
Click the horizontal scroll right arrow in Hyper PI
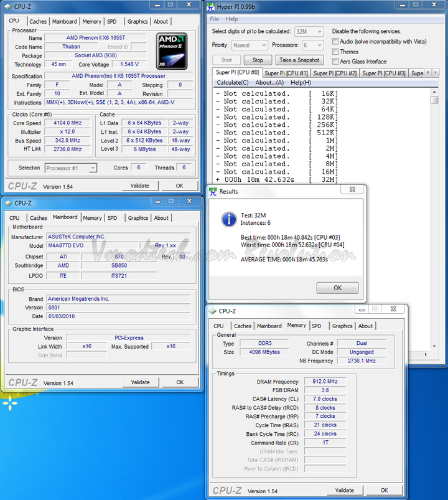(x=426, y=354)
